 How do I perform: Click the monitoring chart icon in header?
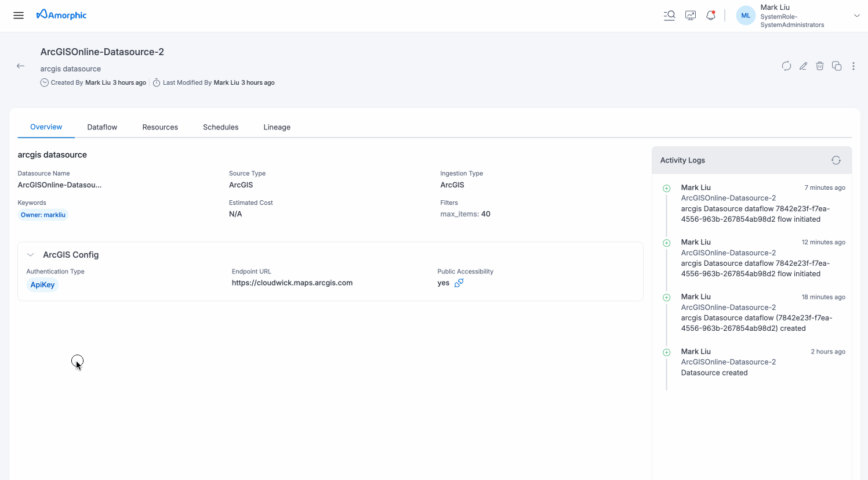click(690, 16)
